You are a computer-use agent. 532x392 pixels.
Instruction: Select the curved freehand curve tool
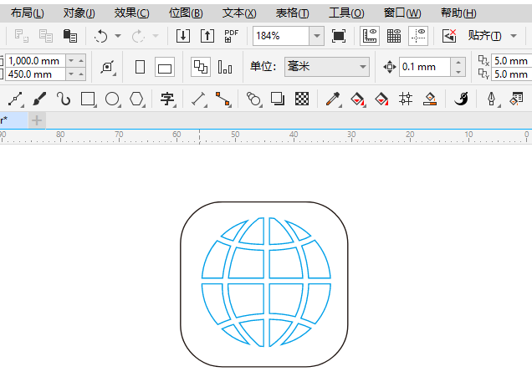coord(64,99)
